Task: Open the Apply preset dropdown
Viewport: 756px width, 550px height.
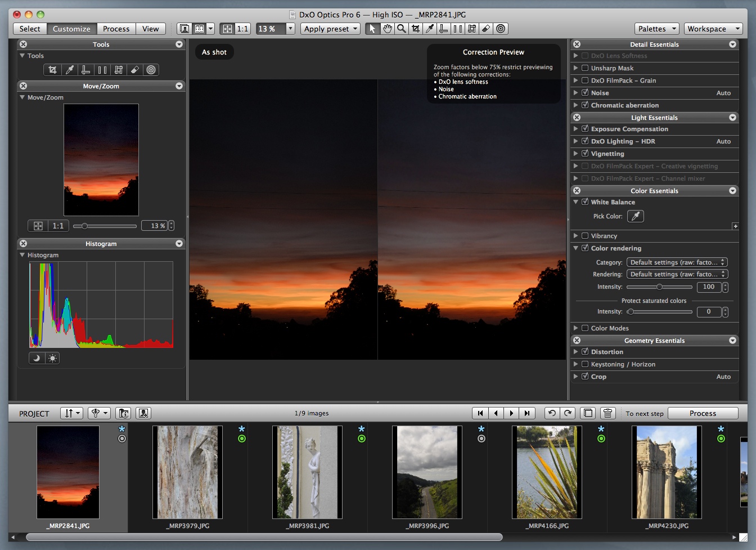Action: click(x=331, y=29)
